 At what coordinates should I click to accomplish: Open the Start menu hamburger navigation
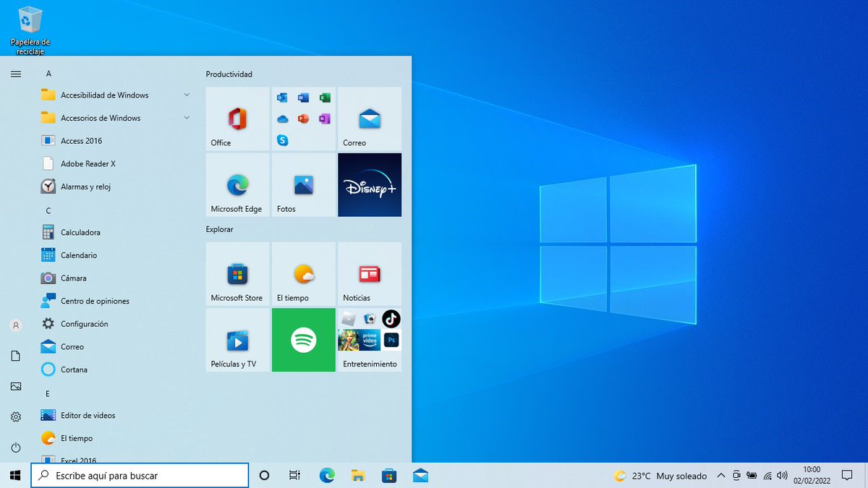coord(15,73)
